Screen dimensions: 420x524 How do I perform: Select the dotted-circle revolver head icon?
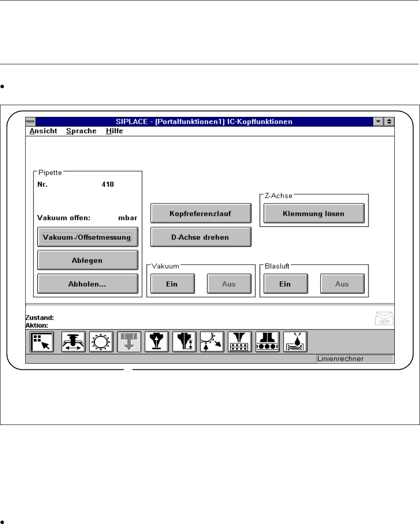[x=101, y=342]
